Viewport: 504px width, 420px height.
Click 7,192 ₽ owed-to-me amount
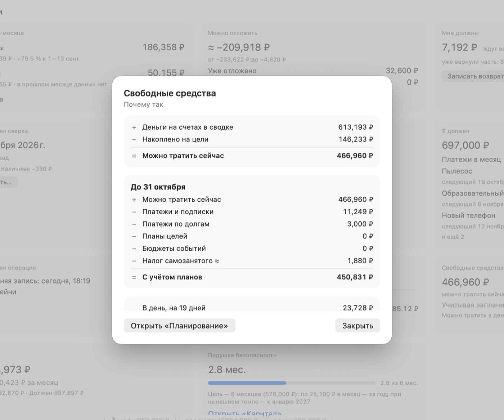459,48
